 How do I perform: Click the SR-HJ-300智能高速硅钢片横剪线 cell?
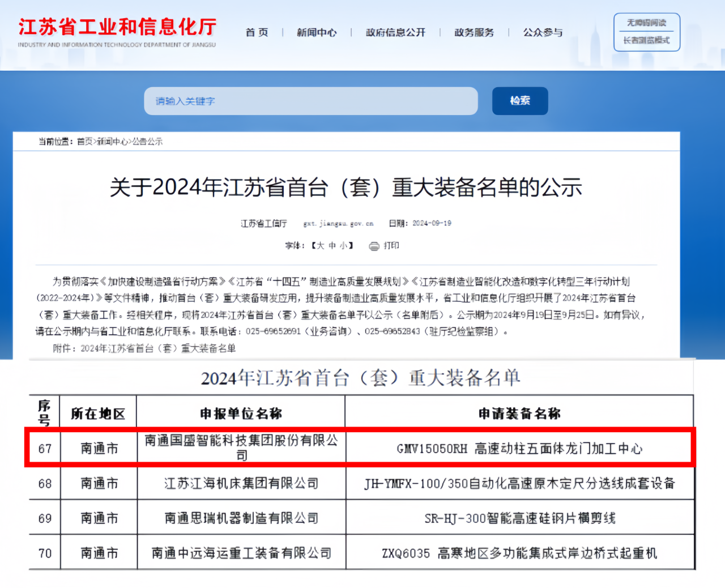[x=520, y=518]
